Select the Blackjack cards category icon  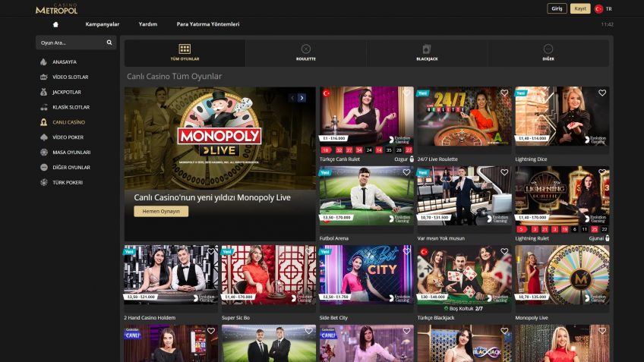pos(427,49)
